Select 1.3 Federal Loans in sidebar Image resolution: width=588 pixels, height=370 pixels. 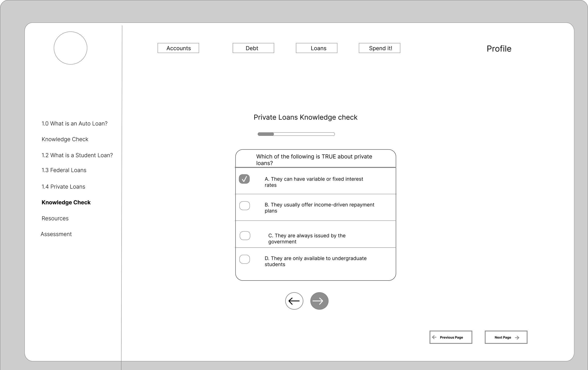coord(64,170)
